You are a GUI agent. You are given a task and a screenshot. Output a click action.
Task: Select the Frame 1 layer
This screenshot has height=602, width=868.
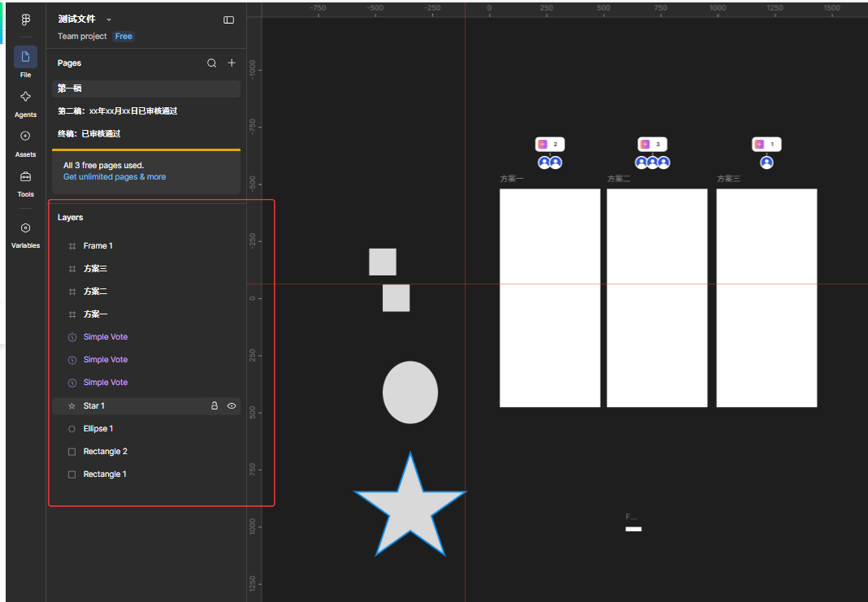(146, 245)
